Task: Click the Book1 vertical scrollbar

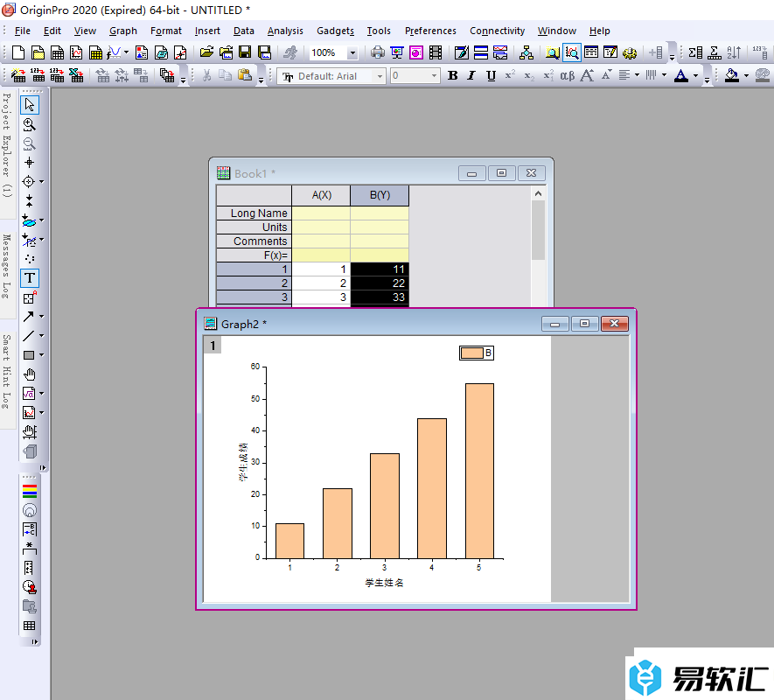Action: click(538, 230)
